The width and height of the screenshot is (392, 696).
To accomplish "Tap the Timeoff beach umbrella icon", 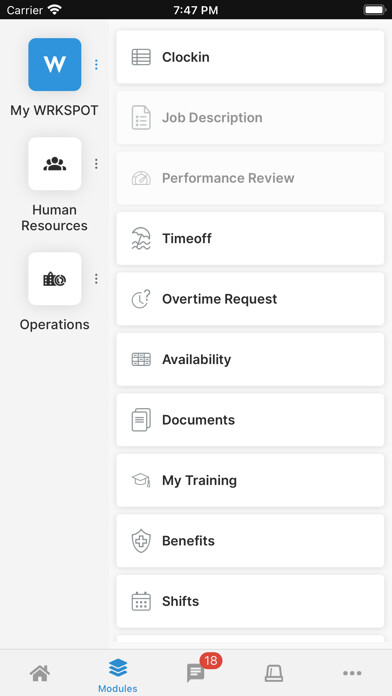I will pos(141,238).
